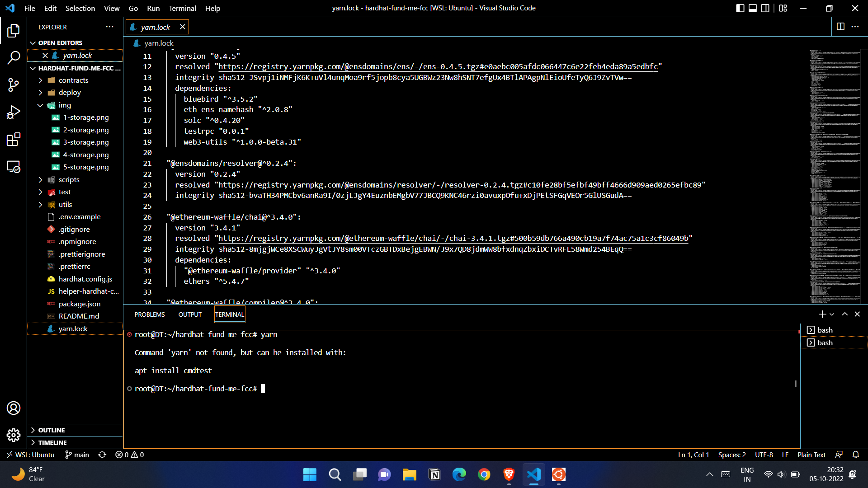Close the terminal panel
868x488 pixels.
pos(857,314)
